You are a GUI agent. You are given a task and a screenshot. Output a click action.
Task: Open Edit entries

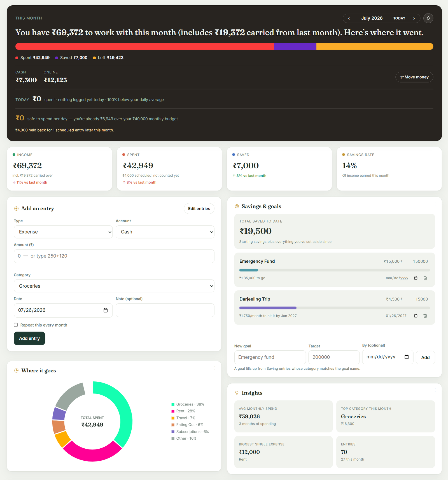[x=199, y=209]
